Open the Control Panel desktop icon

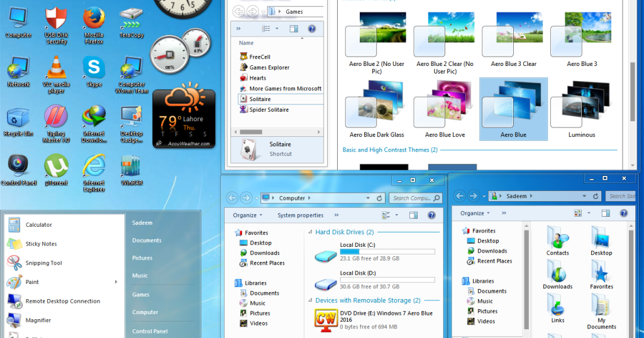click(x=18, y=171)
